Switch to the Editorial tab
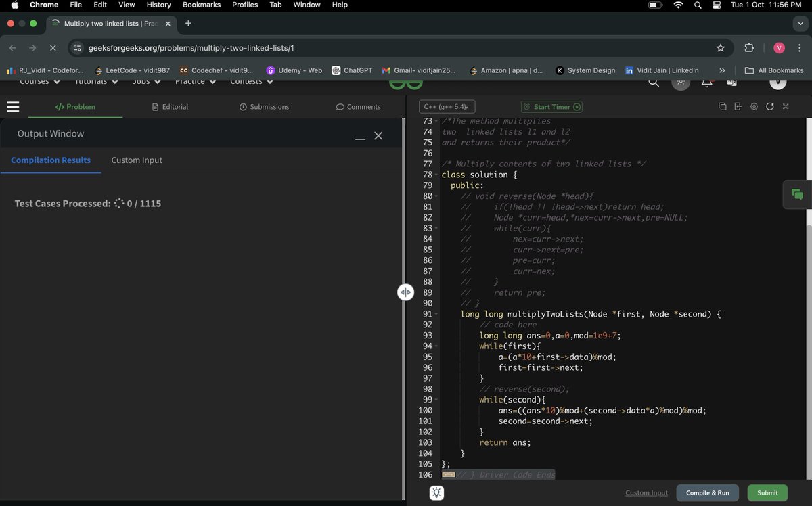Image resolution: width=812 pixels, height=506 pixels. 170,107
